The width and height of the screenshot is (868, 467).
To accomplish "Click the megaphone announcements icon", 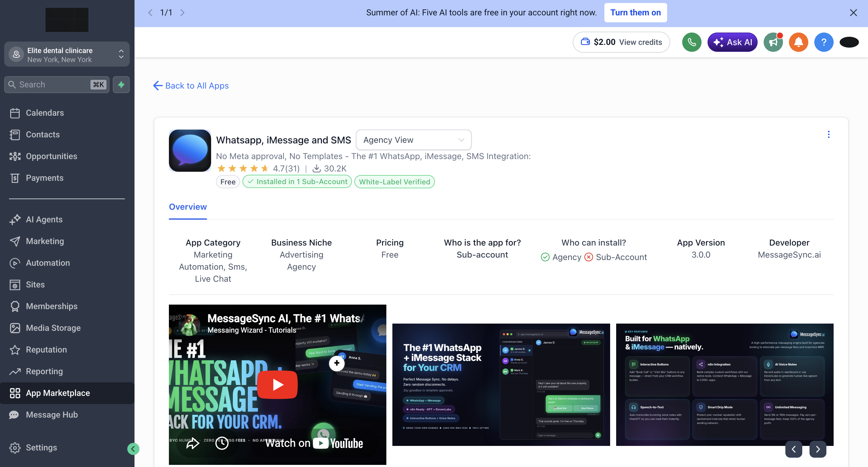I will [773, 42].
